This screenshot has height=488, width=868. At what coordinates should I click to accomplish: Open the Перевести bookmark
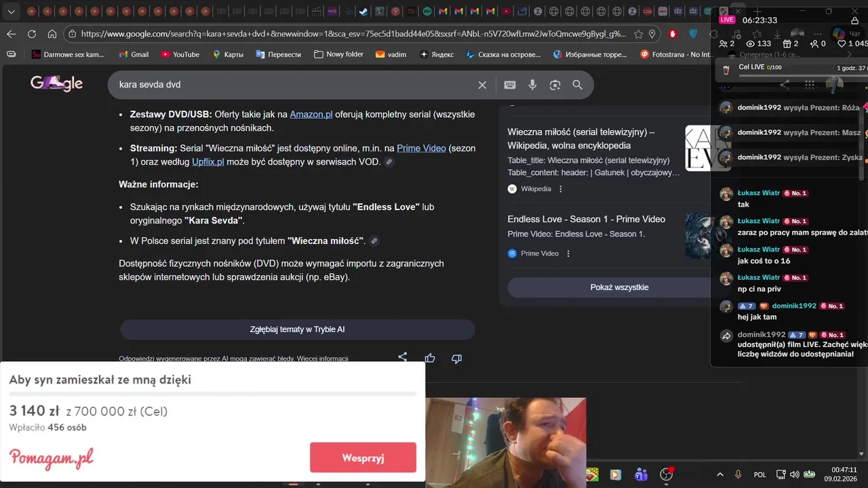pyautogui.click(x=278, y=54)
